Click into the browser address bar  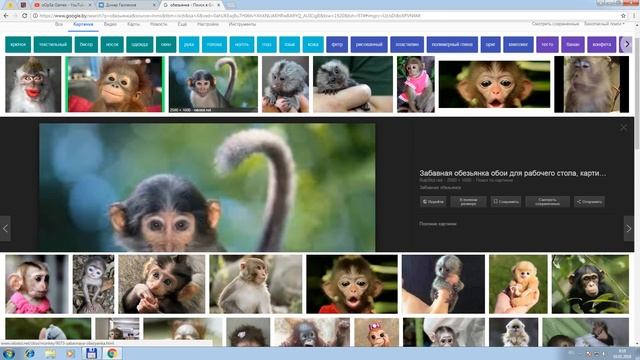pos(327,16)
